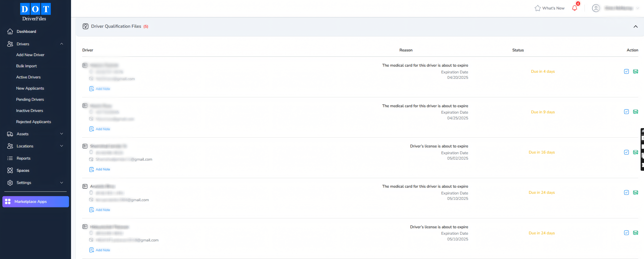Open the notifications bell

tap(574, 8)
